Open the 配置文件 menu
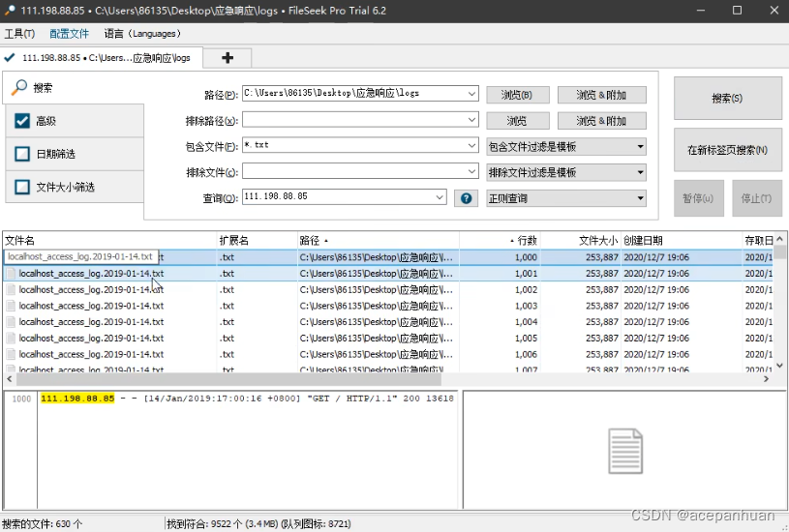Viewport: 789px width, 532px height. tap(69, 34)
